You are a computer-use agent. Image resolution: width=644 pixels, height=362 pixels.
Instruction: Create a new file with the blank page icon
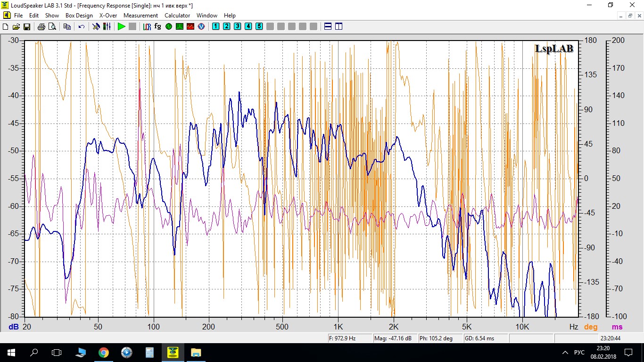point(6,26)
